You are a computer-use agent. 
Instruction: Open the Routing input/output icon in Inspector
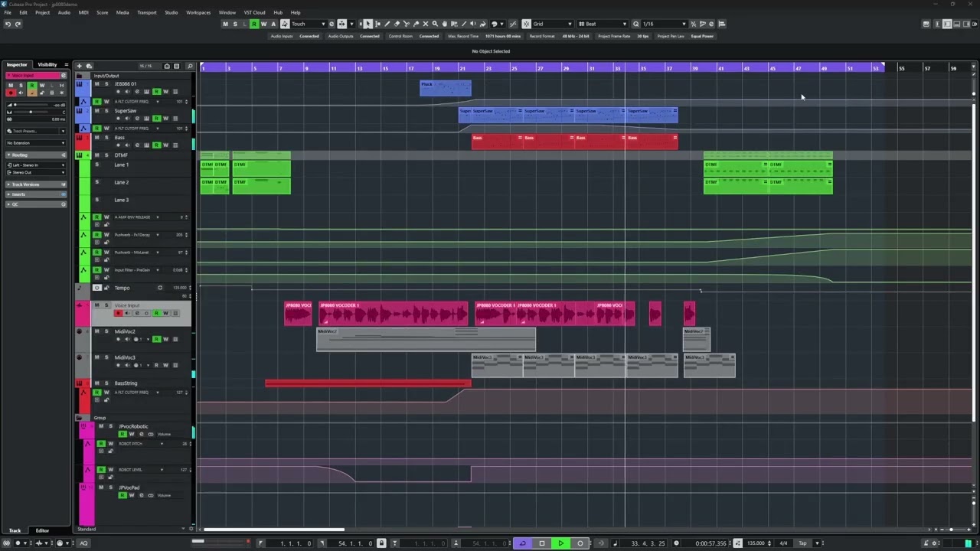pos(64,155)
